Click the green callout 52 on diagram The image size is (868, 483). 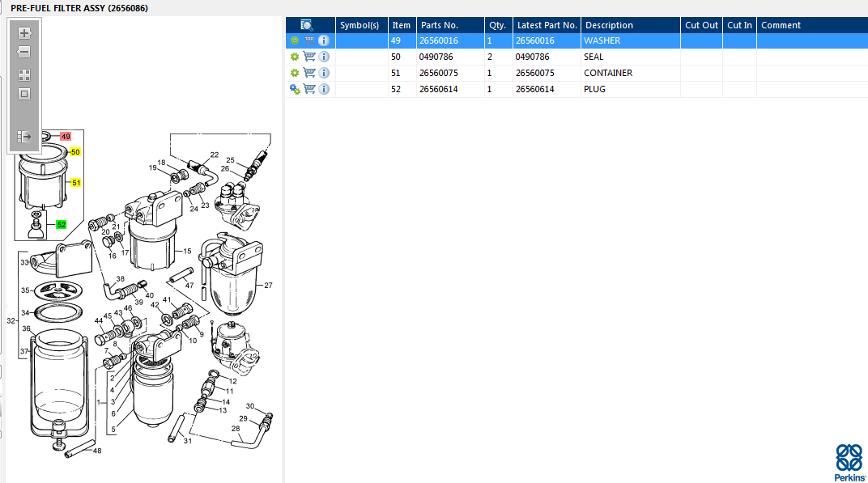[x=62, y=224]
